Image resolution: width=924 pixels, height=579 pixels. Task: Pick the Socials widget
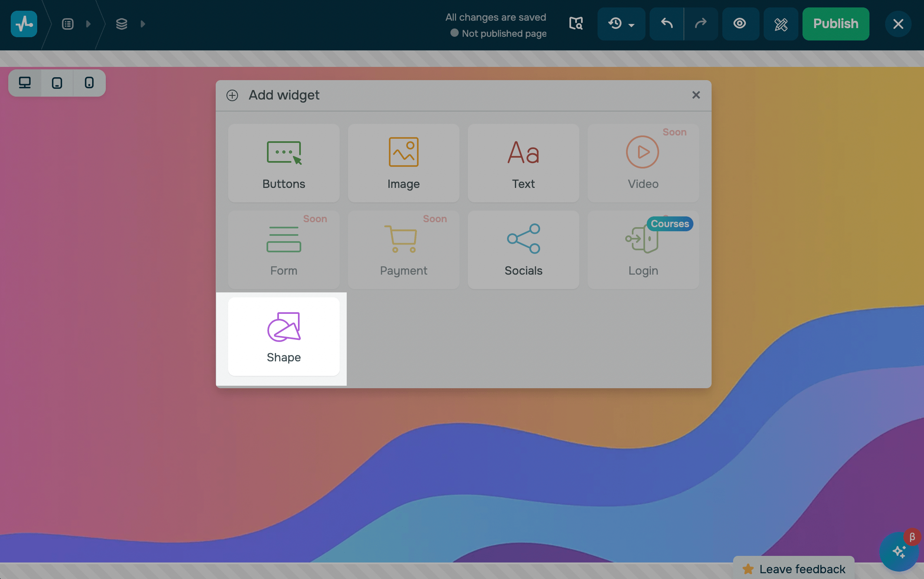click(523, 249)
